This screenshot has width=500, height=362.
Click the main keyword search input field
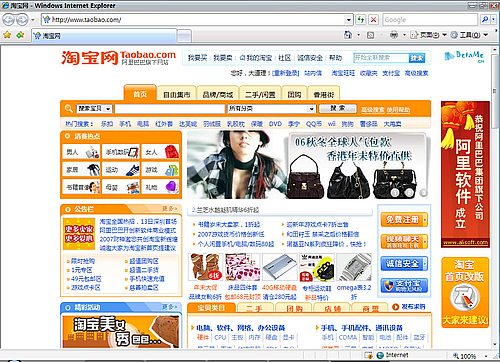pyautogui.click(x=170, y=109)
